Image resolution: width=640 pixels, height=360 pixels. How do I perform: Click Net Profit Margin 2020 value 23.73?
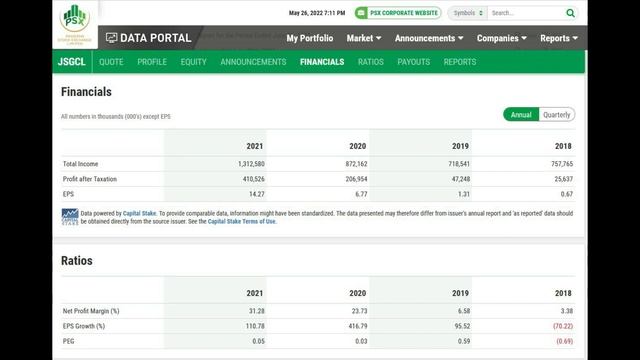pos(360,311)
